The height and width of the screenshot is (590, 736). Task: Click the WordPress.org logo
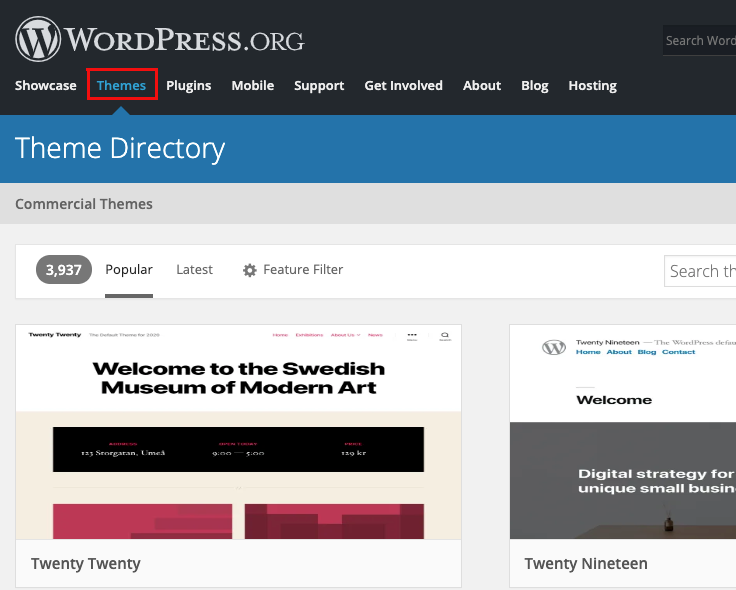[x=160, y=39]
